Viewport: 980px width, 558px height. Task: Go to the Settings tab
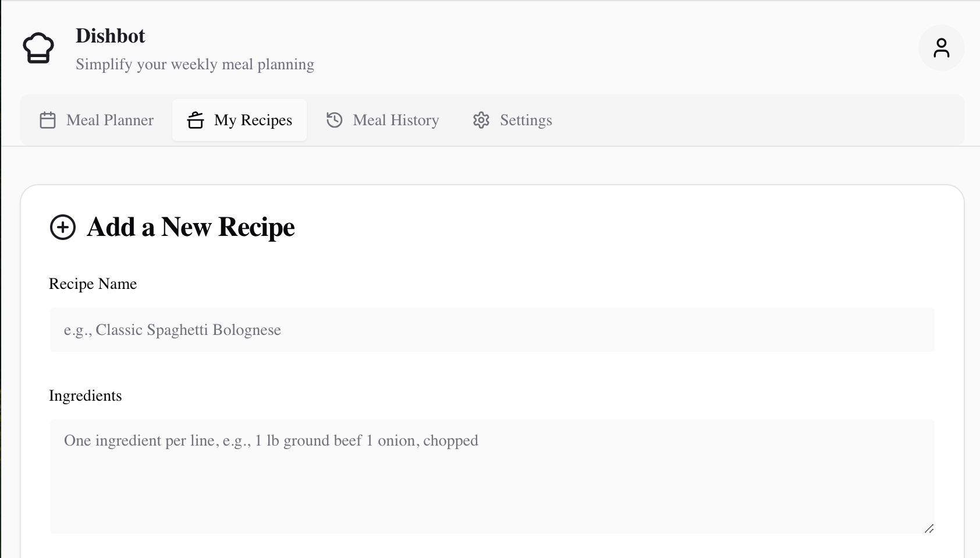(512, 120)
